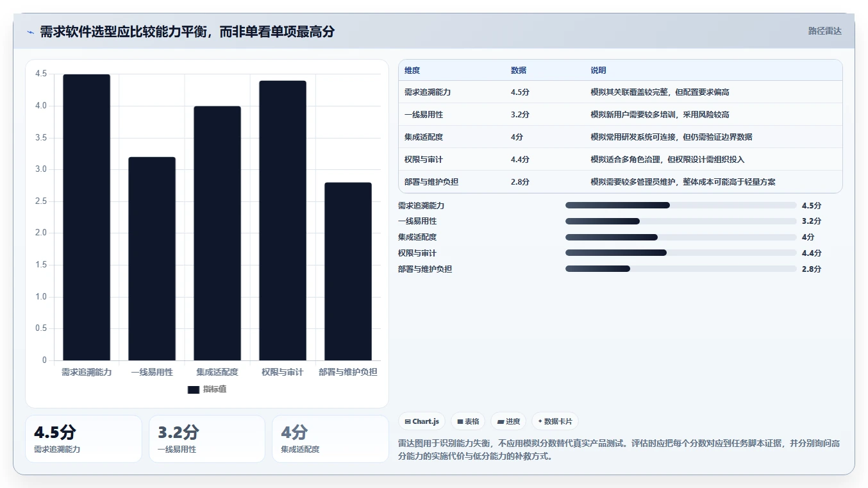Click the icon in the 进度 chip
The height and width of the screenshot is (488, 868).
click(501, 421)
